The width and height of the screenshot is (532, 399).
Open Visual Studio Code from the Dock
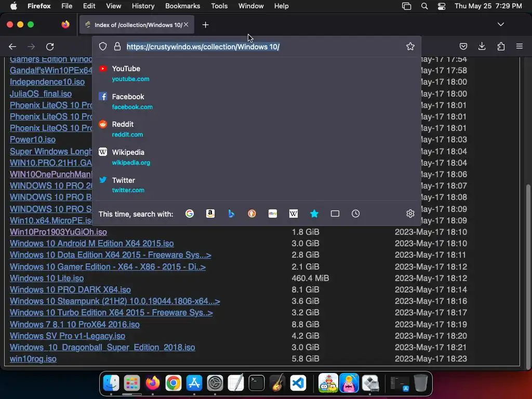click(298, 383)
